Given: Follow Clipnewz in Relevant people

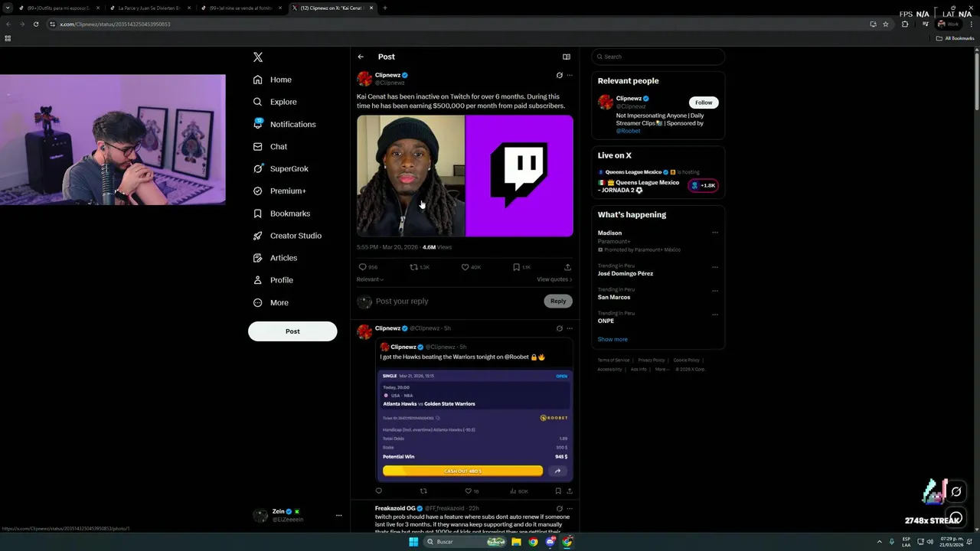Looking at the screenshot, I should [704, 103].
